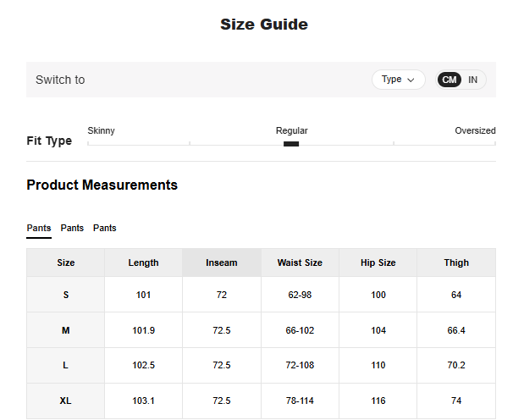Image resolution: width=513 pixels, height=420 pixels.
Task: Click the Length column header
Action: click(143, 262)
